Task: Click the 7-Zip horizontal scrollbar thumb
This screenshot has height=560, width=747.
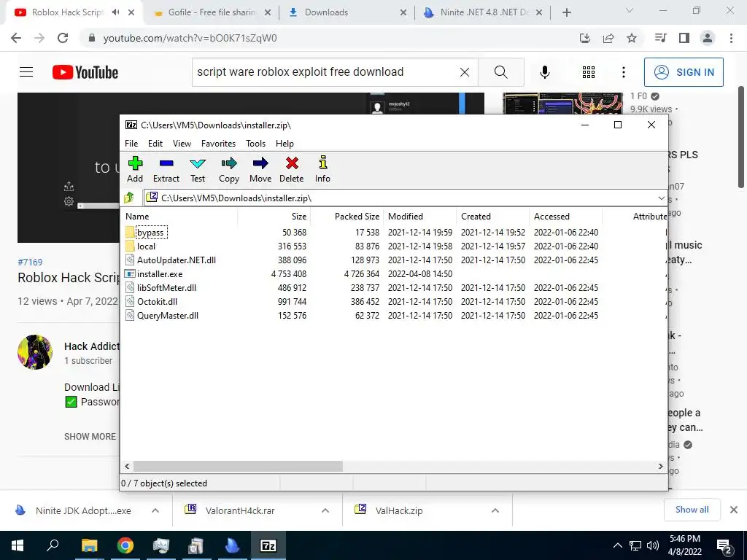Action: coord(238,466)
